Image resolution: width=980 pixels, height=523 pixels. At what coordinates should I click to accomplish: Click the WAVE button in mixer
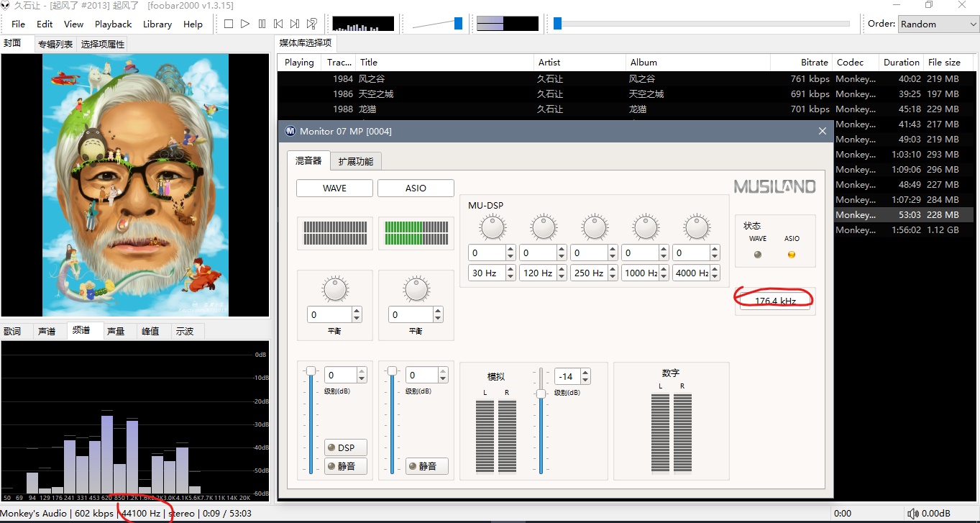pyautogui.click(x=334, y=188)
